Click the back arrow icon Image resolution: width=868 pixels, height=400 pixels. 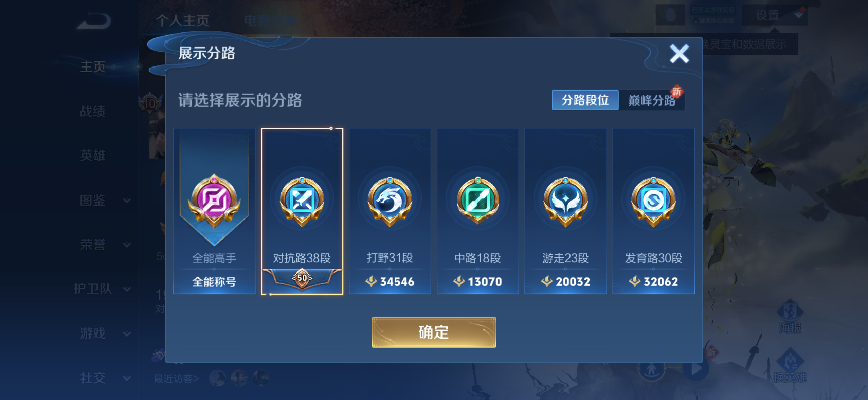[94, 21]
